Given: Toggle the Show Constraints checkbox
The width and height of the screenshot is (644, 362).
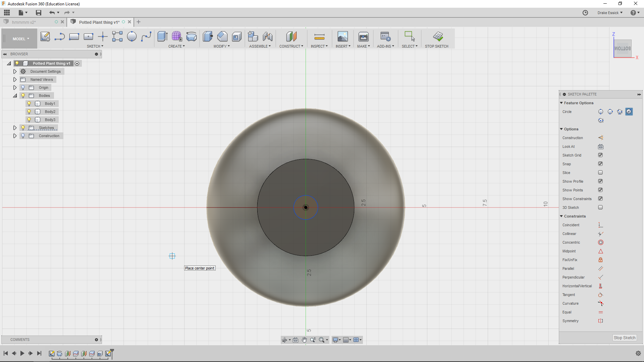Looking at the screenshot, I should click(600, 199).
